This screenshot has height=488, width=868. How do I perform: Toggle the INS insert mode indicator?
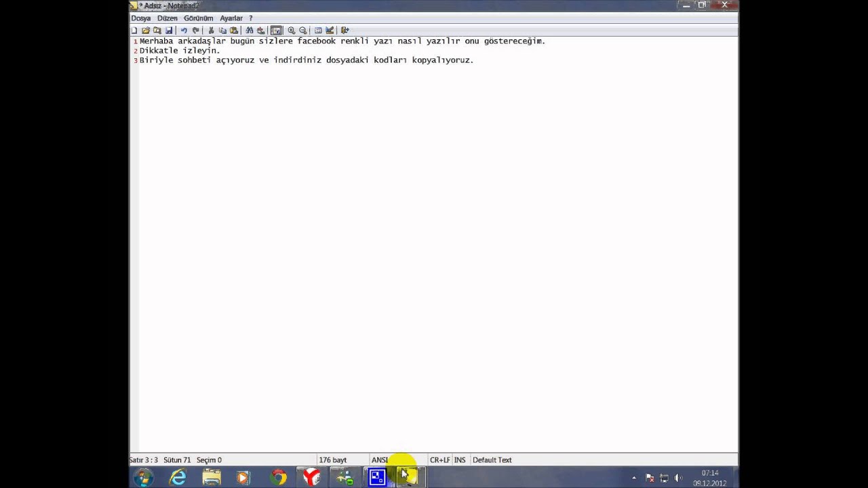click(x=460, y=460)
